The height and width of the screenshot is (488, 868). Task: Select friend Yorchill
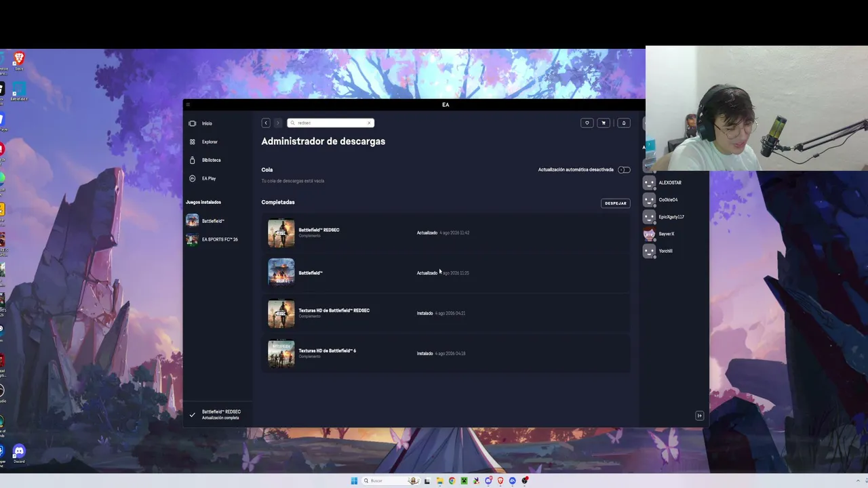pyautogui.click(x=658, y=251)
